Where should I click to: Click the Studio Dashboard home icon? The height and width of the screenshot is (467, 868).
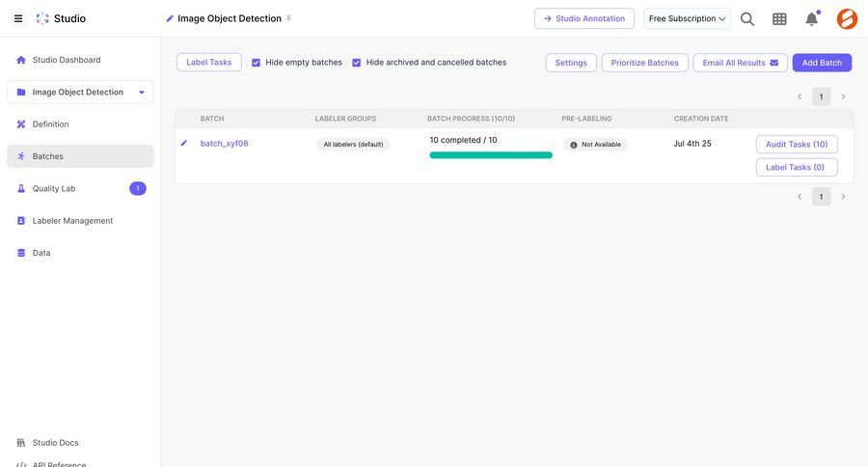coord(21,60)
